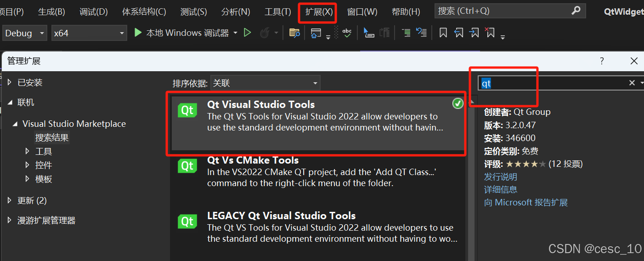Open the 测试(S) menu
The height and width of the screenshot is (261, 644).
[193, 11]
